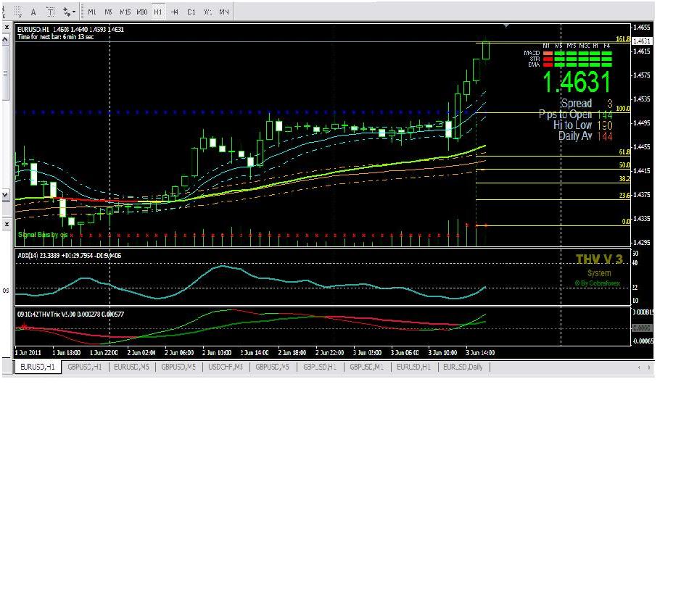Open the GBPUSD,H1 chart tab
This screenshot has height=616, width=689.
tap(84, 367)
